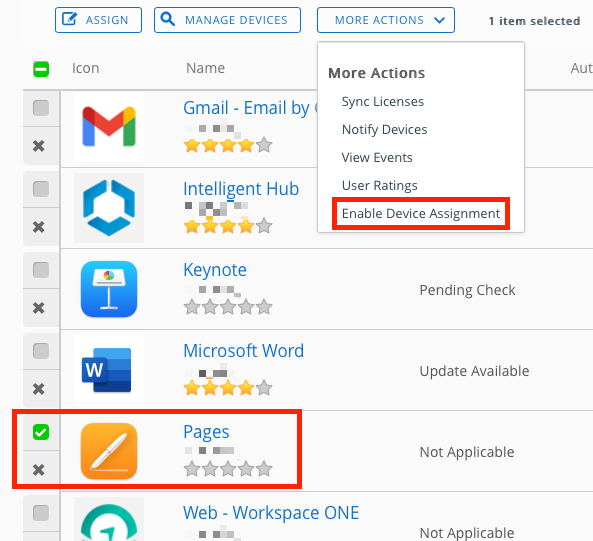Check the Gmail row checkbox
This screenshot has width=593, height=541.
pos(41,108)
